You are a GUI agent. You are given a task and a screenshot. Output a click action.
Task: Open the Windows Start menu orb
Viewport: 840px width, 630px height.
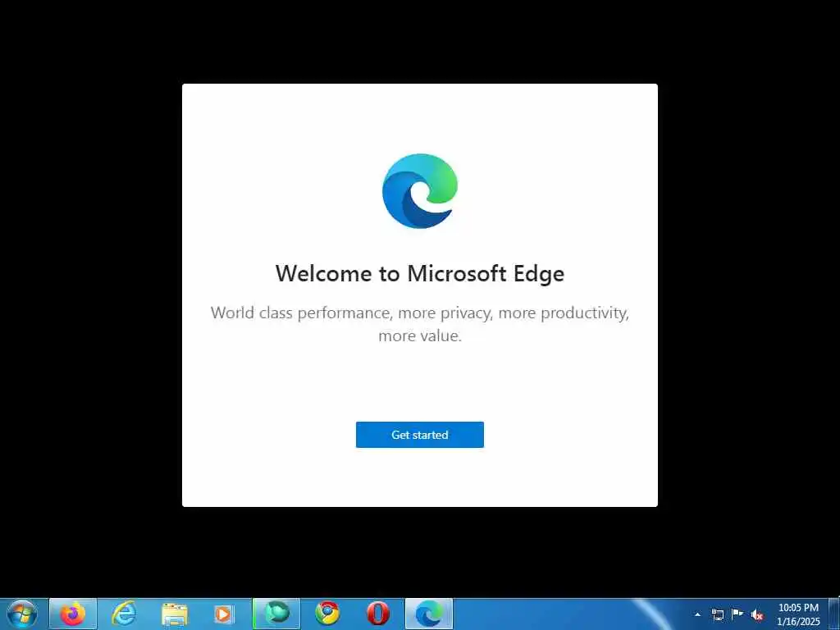pyautogui.click(x=22, y=614)
